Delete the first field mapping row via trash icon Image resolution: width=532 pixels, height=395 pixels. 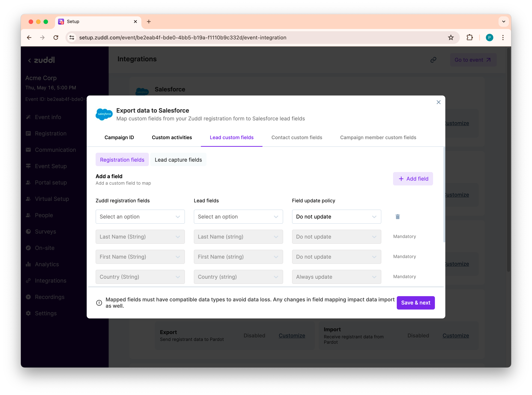pyautogui.click(x=398, y=217)
